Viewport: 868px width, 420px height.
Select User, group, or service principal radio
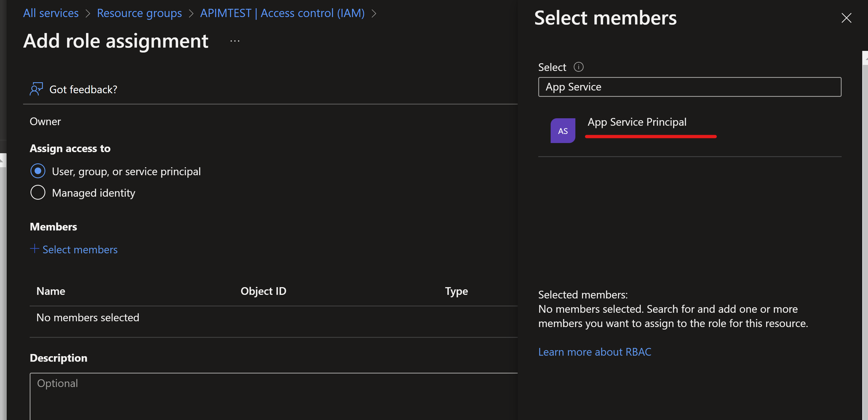click(x=38, y=171)
